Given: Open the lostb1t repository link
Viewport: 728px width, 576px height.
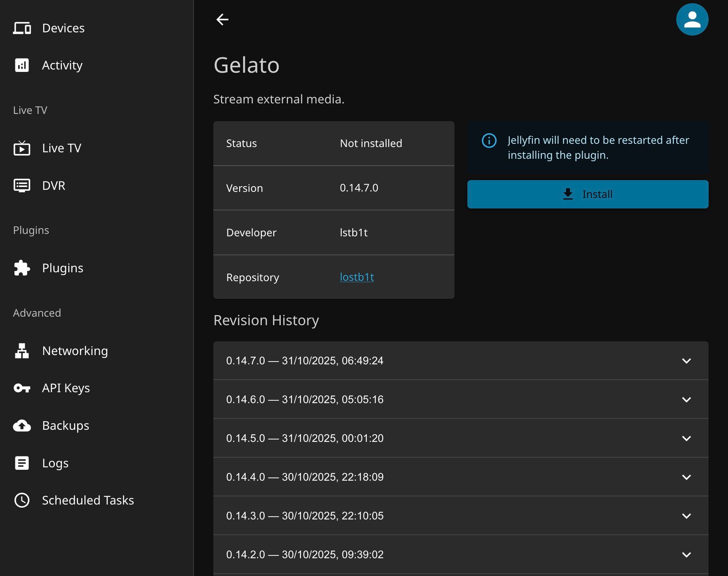Looking at the screenshot, I should (357, 277).
